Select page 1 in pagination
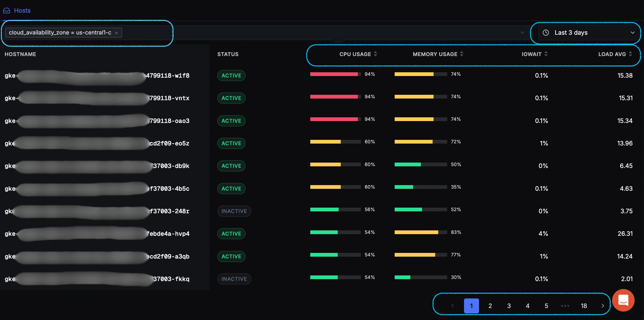644x320 pixels. click(x=471, y=305)
